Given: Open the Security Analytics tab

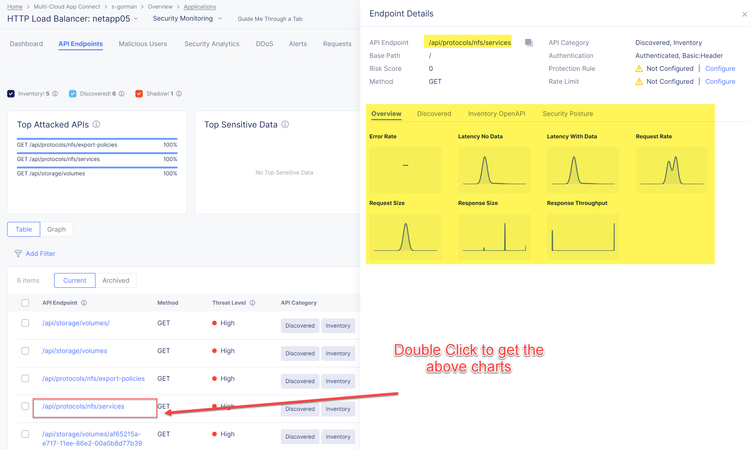Looking at the screenshot, I should [211, 44].
